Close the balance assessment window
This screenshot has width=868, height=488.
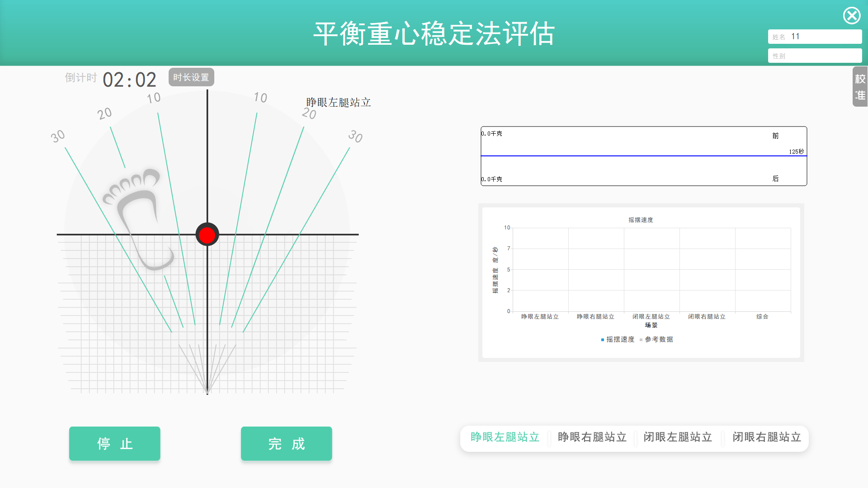tap(852, 16)
